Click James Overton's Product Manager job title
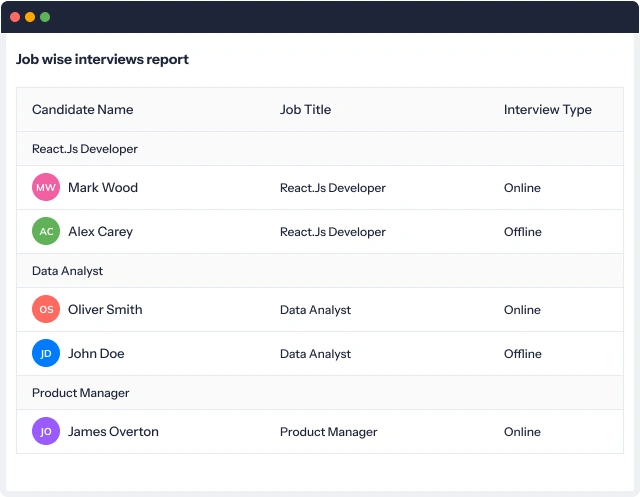This screenshot has height=497, width=640. pyautogui.click(x=329, y=432)
